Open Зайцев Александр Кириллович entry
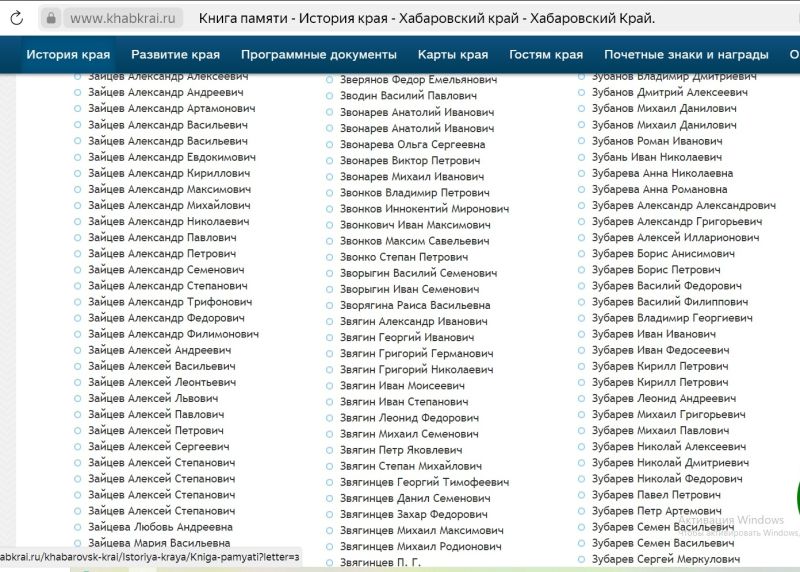Viewport: 800px width, 572px height. (x=169, y=173)
